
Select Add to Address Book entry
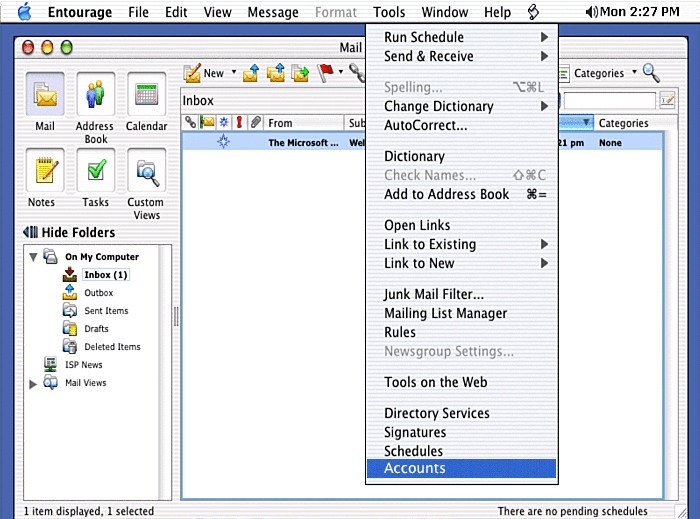(462, 194)
